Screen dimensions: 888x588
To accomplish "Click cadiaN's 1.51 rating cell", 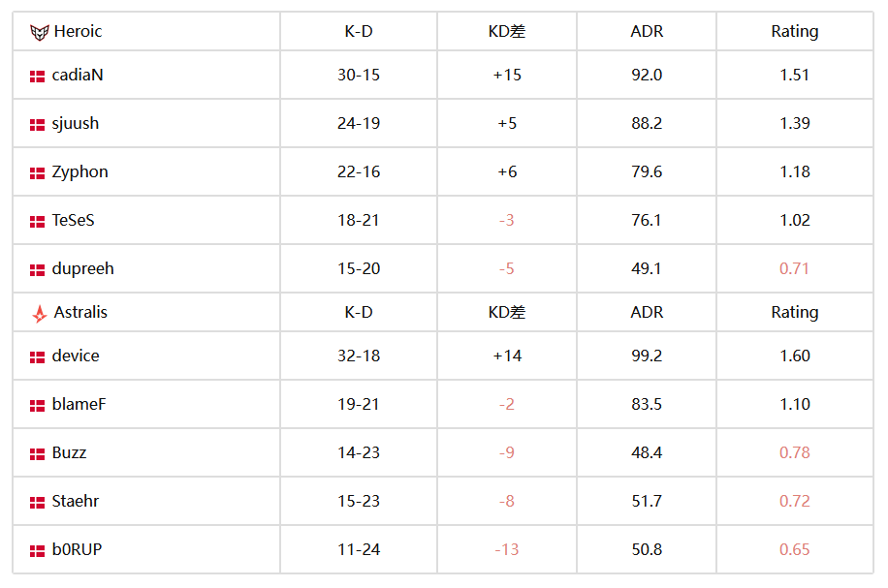I will click(x=795, y=75).
